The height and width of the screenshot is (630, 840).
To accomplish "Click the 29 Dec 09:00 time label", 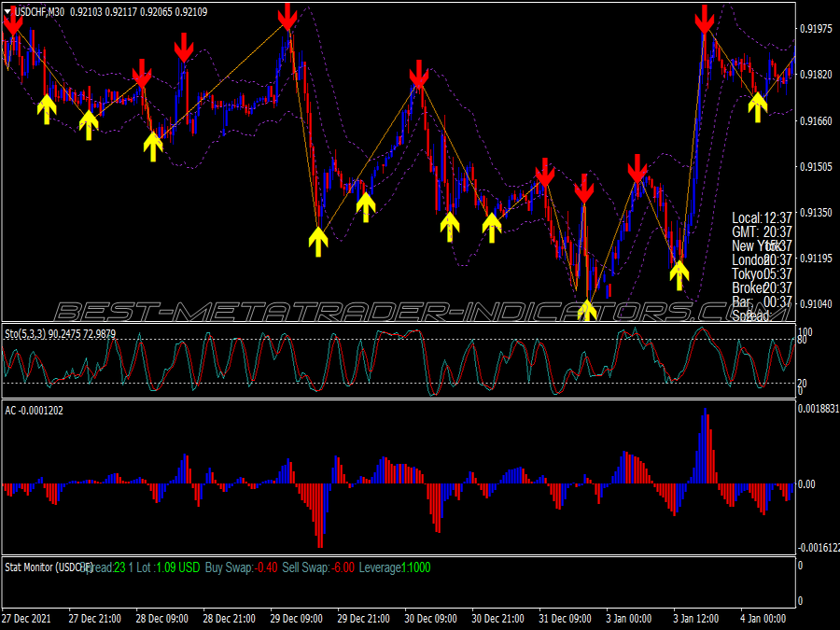I will (x=296, y=618).
